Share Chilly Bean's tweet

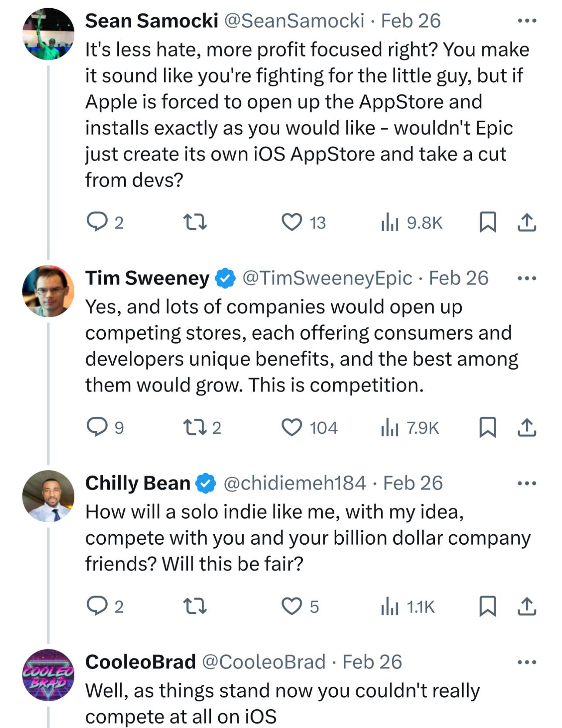click(527, 606)
